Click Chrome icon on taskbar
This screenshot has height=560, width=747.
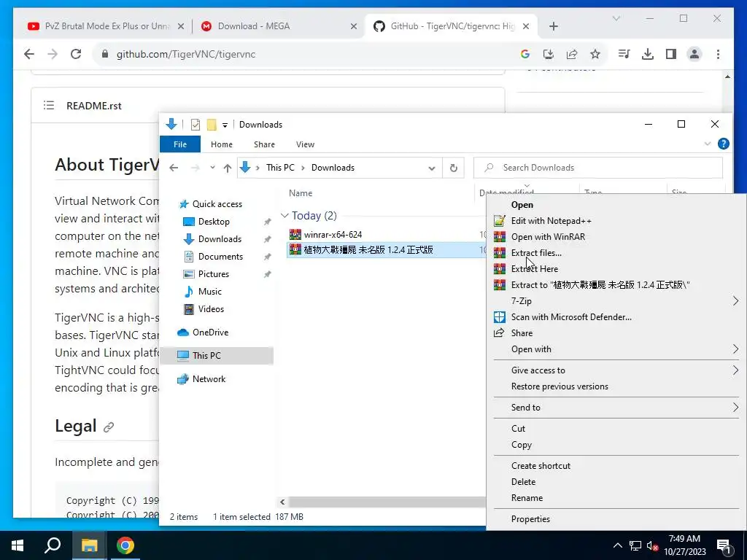pos(125,545)
